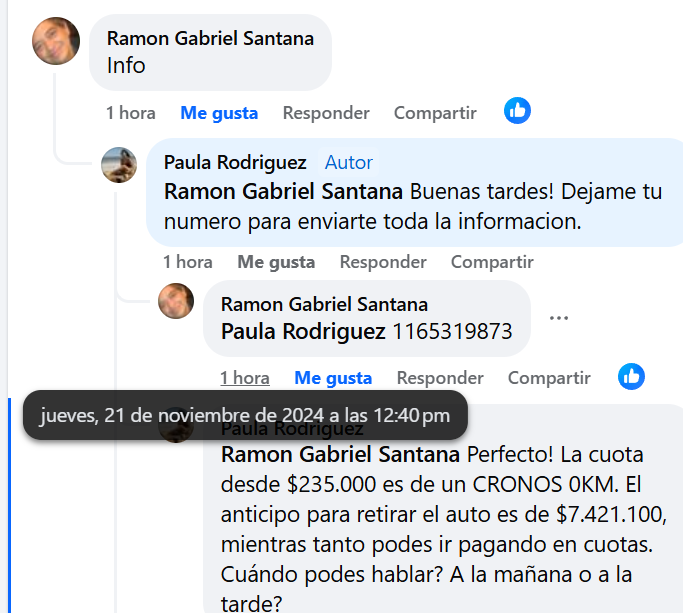The image size is (683, 613).
Task: Click Responder under Info comment
Action: pos(326,113)
